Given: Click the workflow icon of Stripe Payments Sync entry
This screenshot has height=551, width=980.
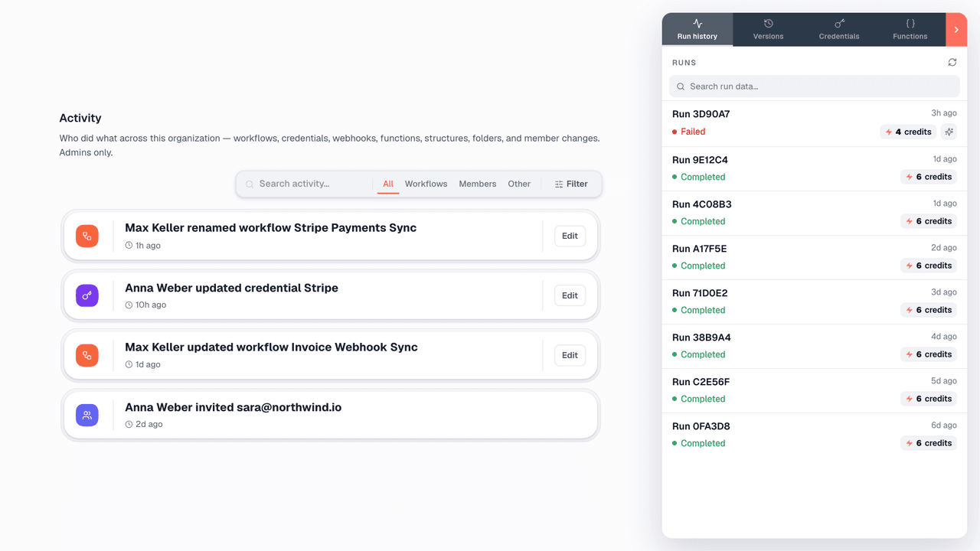Looking at the screenshot, I should 87,236.
